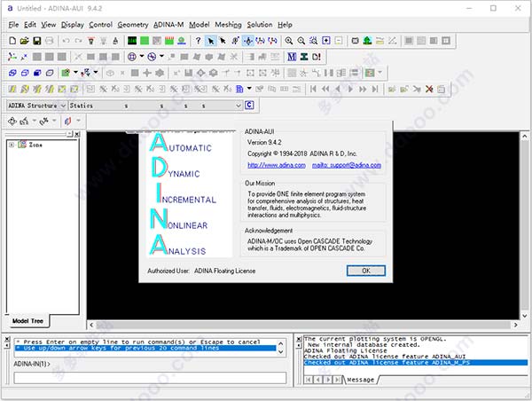This screenshot has height=401, width=532.
Task: Click the graphics window vertical scroll down arrow
Action: pos(525,316)
